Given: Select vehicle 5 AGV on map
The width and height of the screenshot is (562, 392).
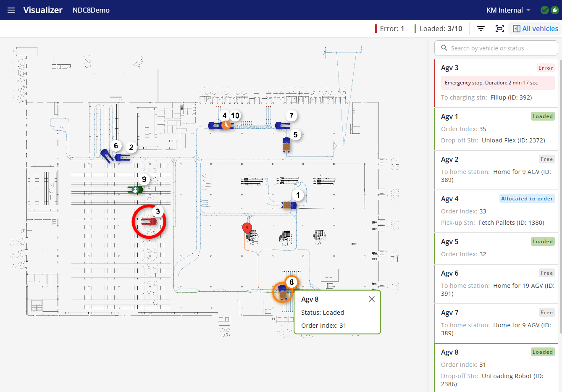Looking at the screenshot, I should [286, 144].
